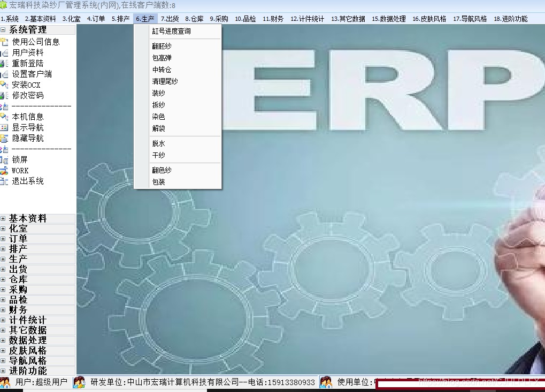Expand the 计件统计 sidebar section

(x=3, y=320)
